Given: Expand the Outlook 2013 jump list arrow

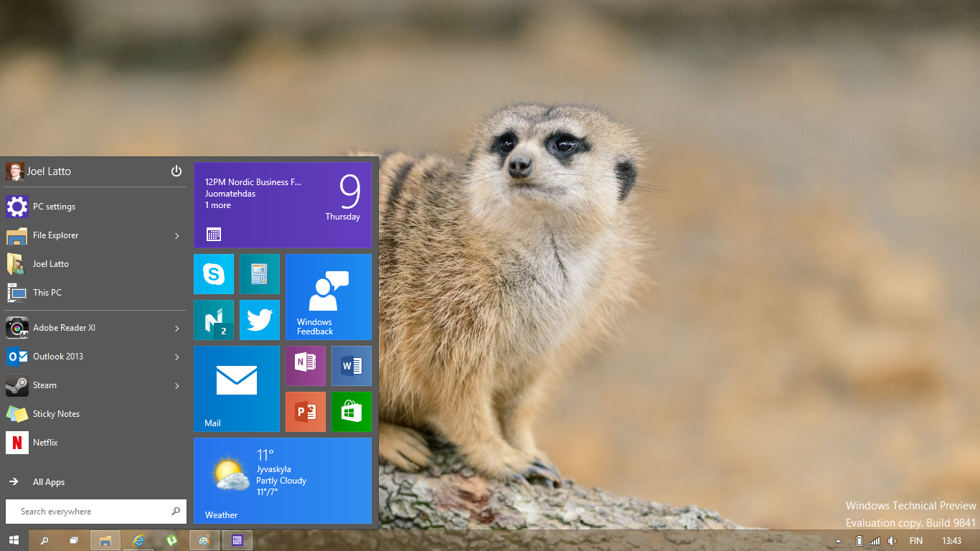Looking at the screenshot, I should click(x=176, y=357).
